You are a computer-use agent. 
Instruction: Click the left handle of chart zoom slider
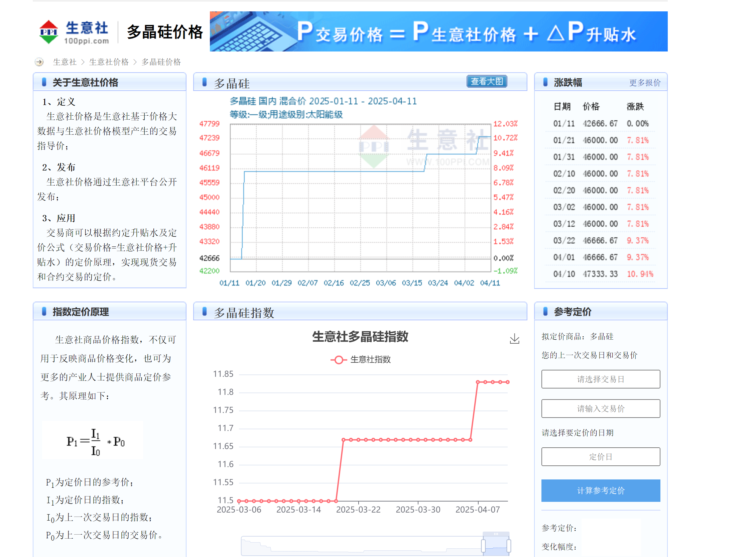point(483,545)
